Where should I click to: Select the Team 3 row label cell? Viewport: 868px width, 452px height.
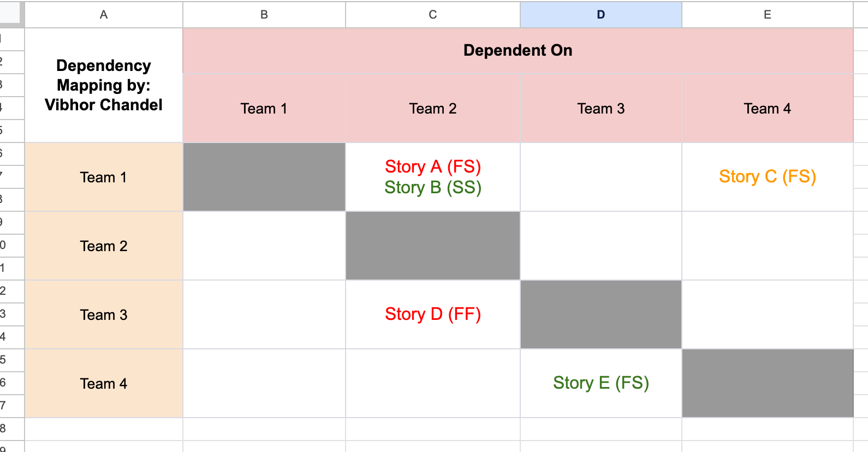[x=103, y=314]
